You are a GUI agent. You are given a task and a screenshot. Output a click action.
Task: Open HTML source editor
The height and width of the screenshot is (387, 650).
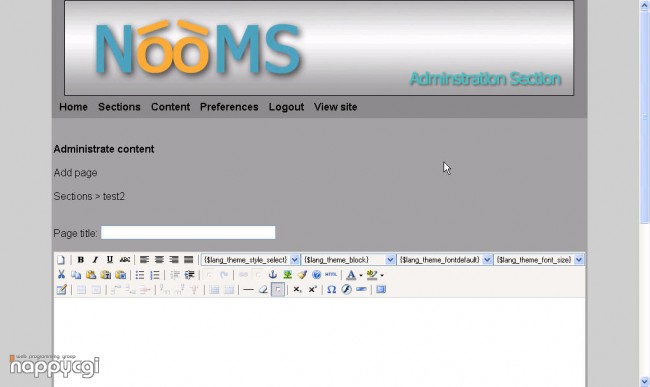pyautogui.click(x=330, y=274)
